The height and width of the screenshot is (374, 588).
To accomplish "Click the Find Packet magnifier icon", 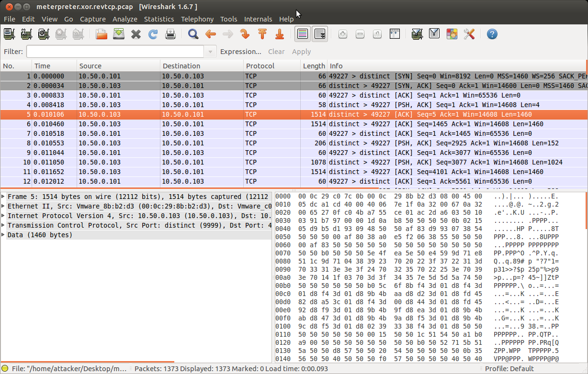I will tap(193, 34).
